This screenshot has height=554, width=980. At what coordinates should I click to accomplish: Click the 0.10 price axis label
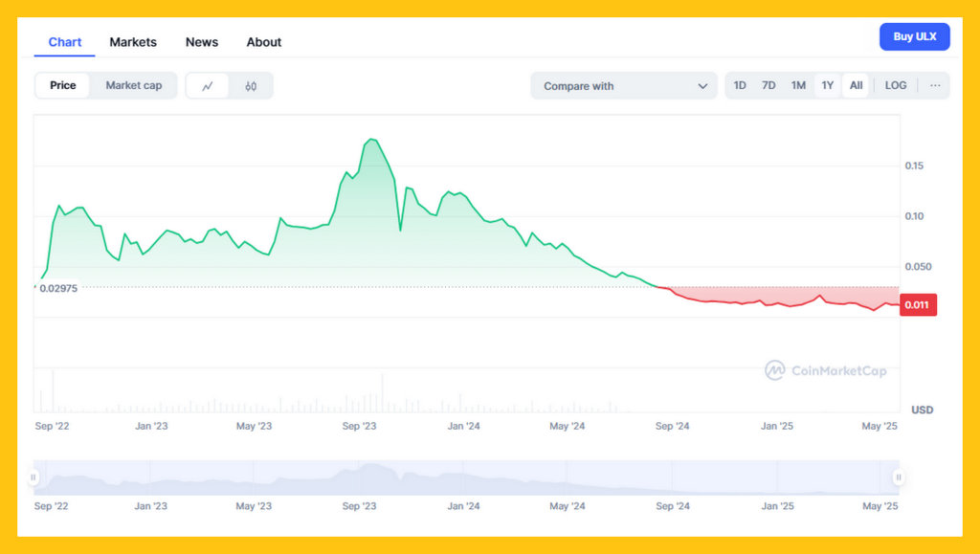pos(914,216)
